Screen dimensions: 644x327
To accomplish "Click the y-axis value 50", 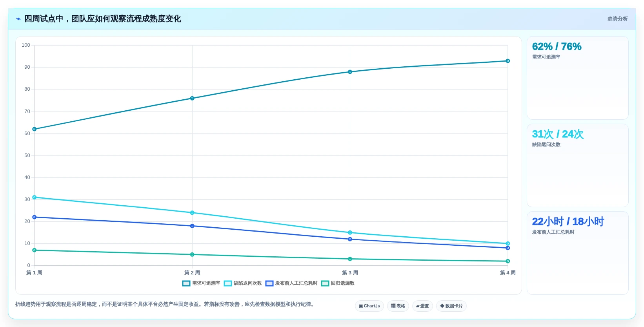I will 27,155.
